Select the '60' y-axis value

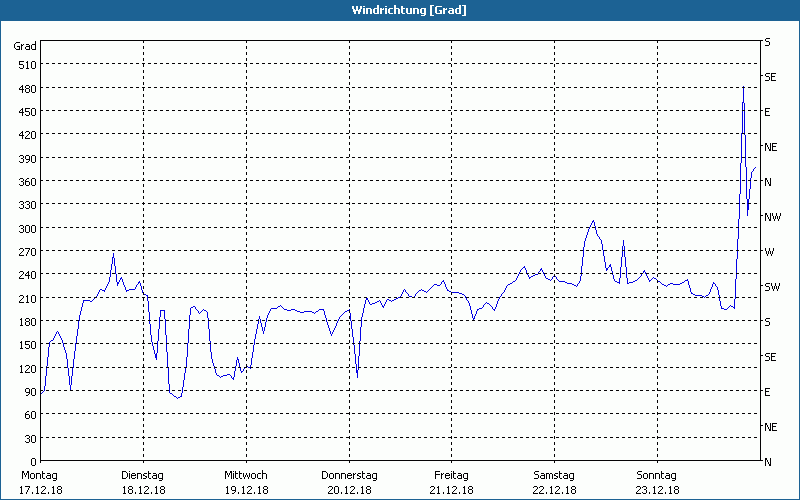(31, 415)
